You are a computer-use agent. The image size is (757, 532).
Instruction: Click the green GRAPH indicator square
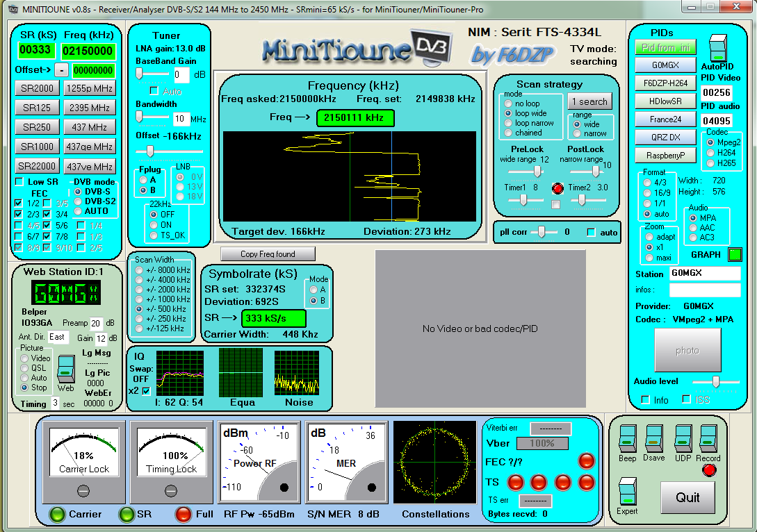[x=735, y=254]
